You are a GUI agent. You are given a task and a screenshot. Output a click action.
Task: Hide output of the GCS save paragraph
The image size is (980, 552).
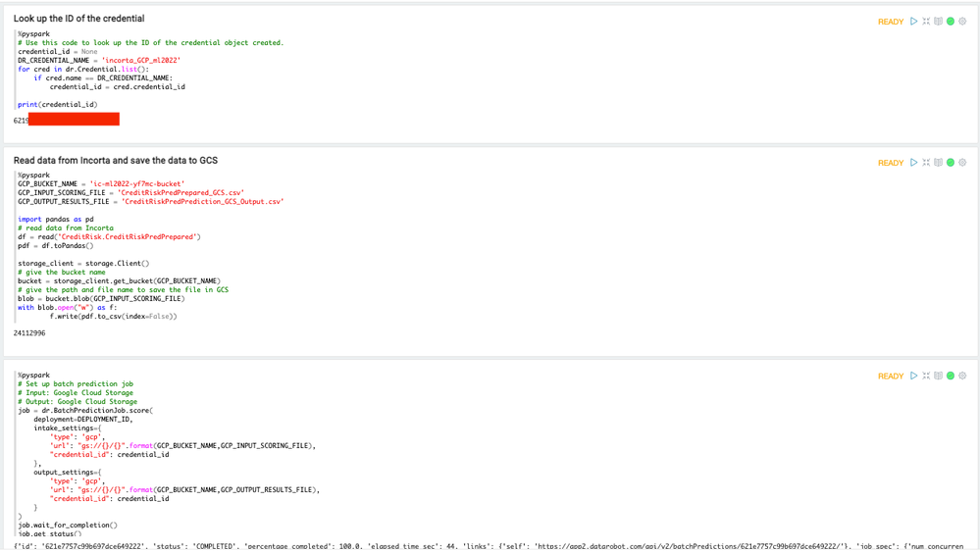point(938,163)
